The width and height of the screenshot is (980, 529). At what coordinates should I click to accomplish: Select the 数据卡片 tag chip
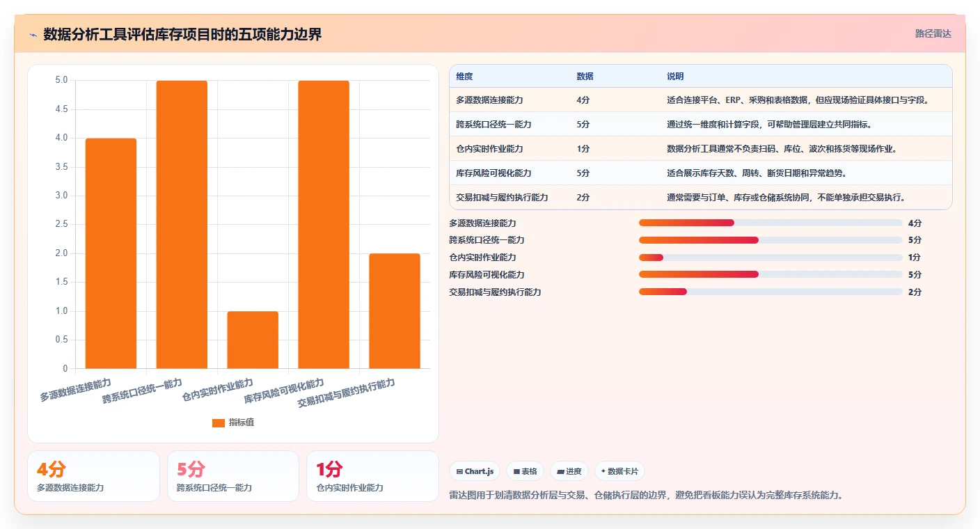[x=619, y=471]
